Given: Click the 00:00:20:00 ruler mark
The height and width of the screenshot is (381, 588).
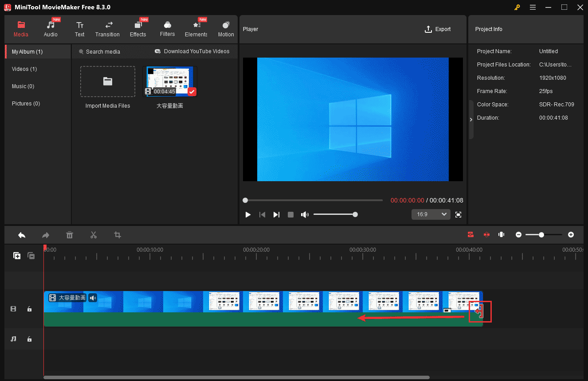Looking at the screenshot, I should [256, 250].
